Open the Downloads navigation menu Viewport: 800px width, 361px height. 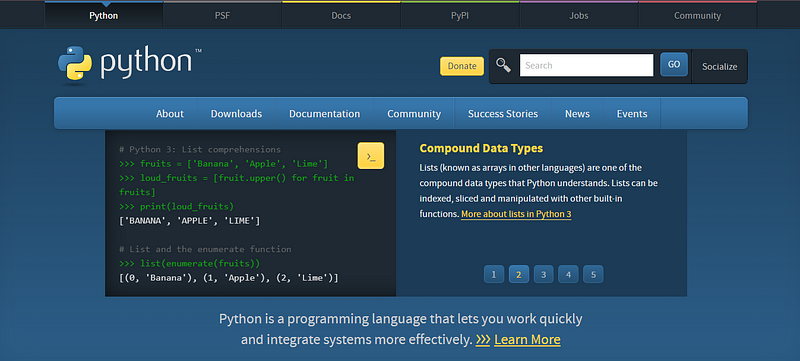click(x=236, y=114)
